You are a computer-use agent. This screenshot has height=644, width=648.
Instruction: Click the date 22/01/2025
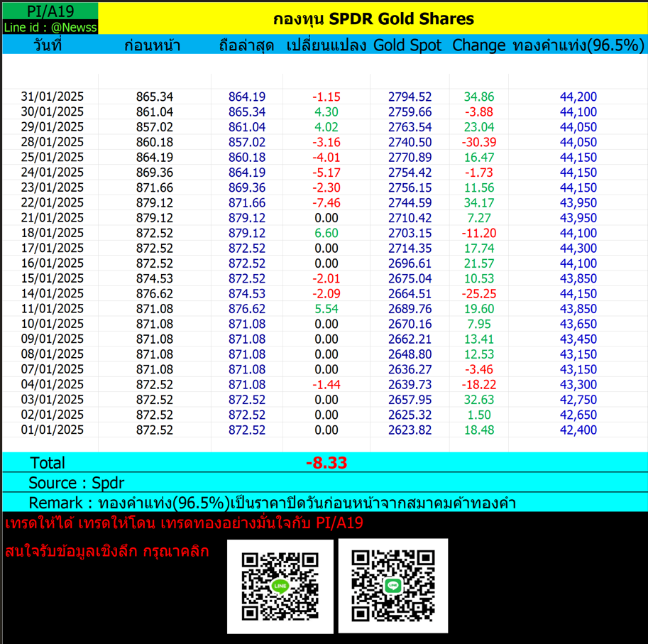click(53, 202)
